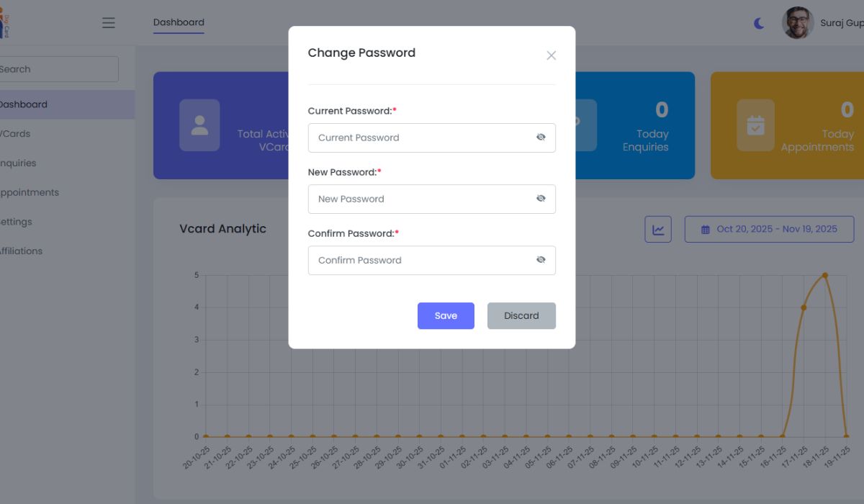Reveal the New Password using its eye toggle
Viewport: 864px width, 504px height.
click(541, 198)
